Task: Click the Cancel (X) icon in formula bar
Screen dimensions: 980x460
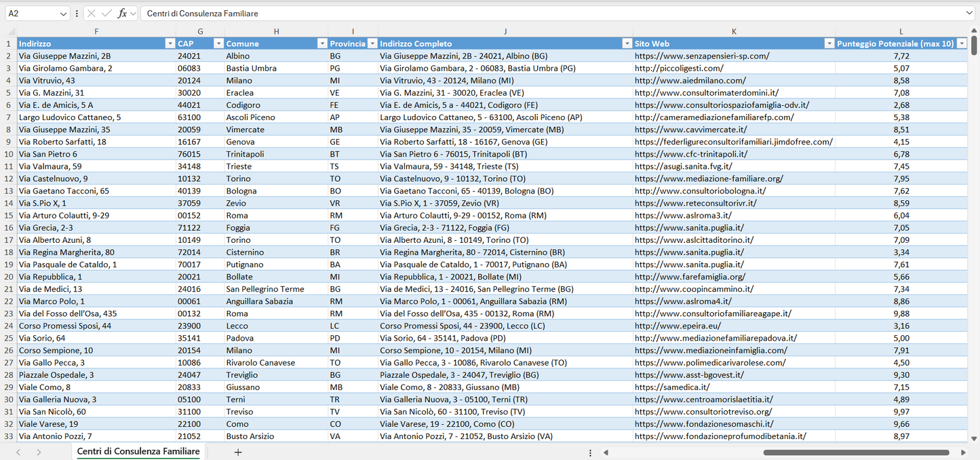Action: click(92, 14)
